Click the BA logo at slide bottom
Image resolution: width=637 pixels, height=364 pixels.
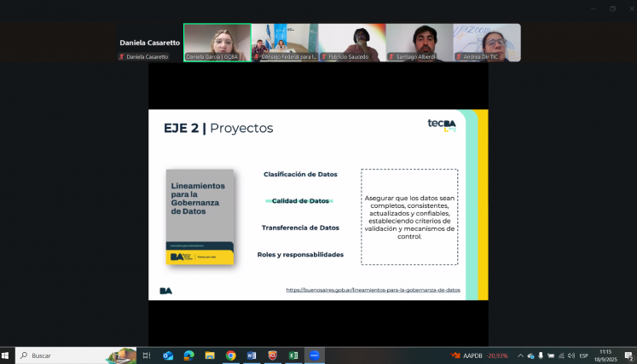[x=165, y=291]
